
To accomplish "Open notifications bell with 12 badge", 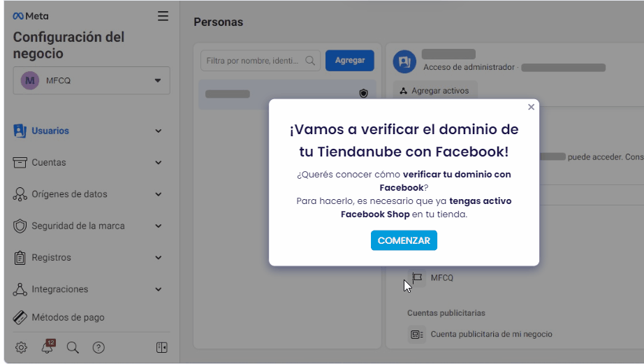I will (x=47, y=347).
